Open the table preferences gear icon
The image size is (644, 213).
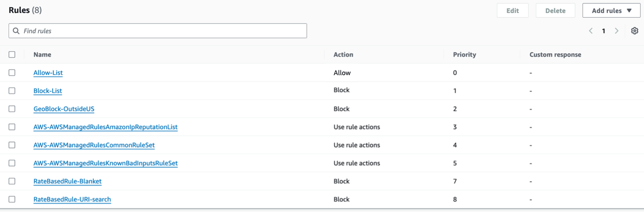635,31
